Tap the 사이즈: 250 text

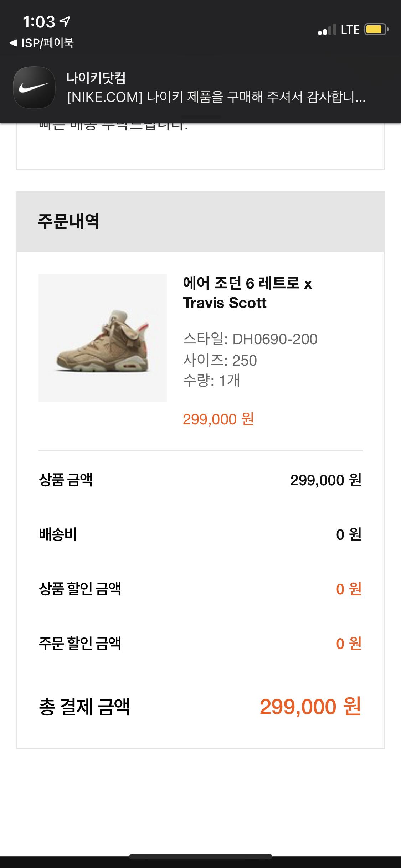220,360
